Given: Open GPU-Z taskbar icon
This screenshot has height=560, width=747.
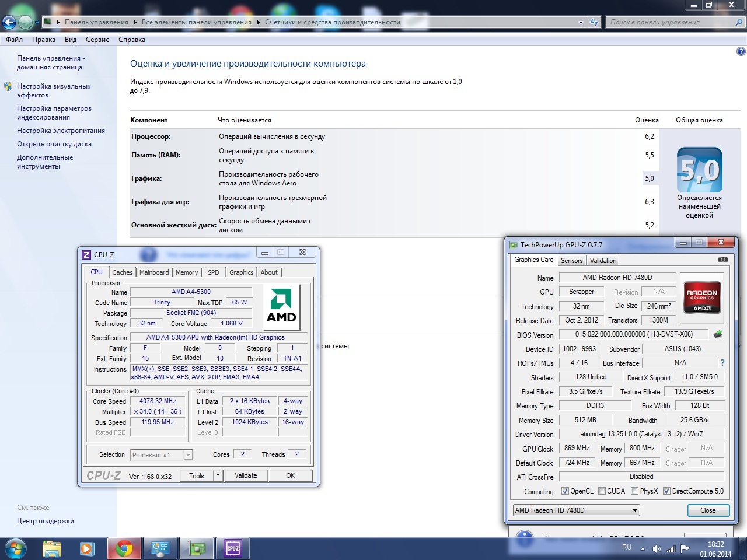Looking at the screenshot, I should pos(197,548).
